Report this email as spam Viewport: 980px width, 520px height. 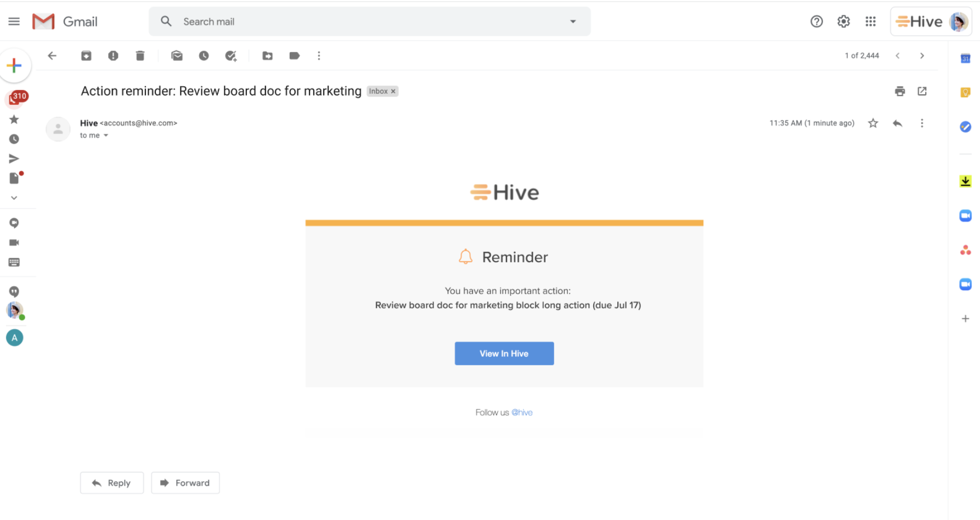113,55
